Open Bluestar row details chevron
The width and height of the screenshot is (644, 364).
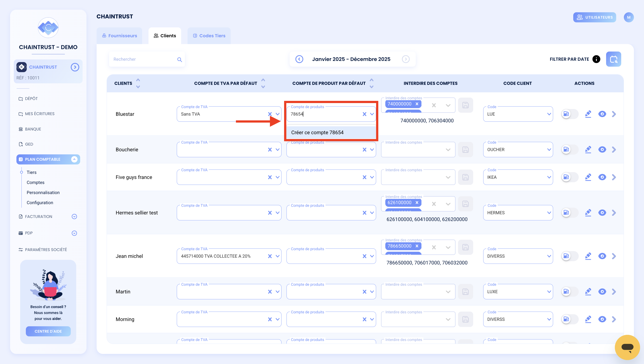(614, 114)
